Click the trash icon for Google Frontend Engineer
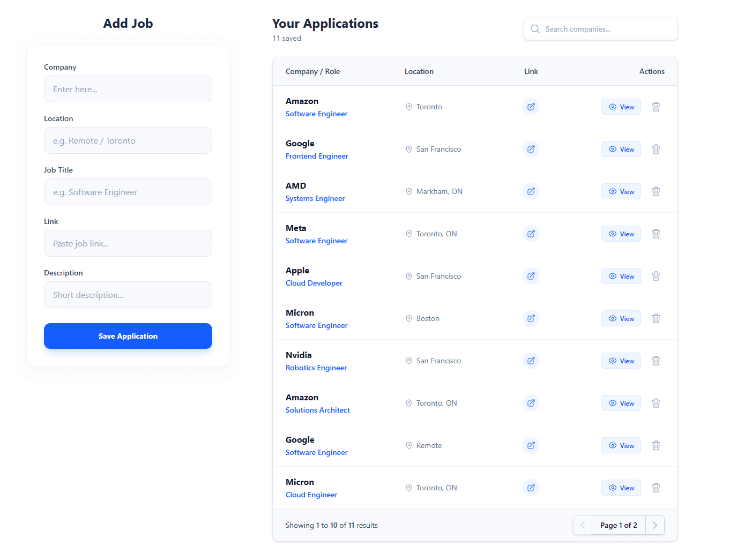The width and height of the screenshot is (730, 560). tap(655, 149)
